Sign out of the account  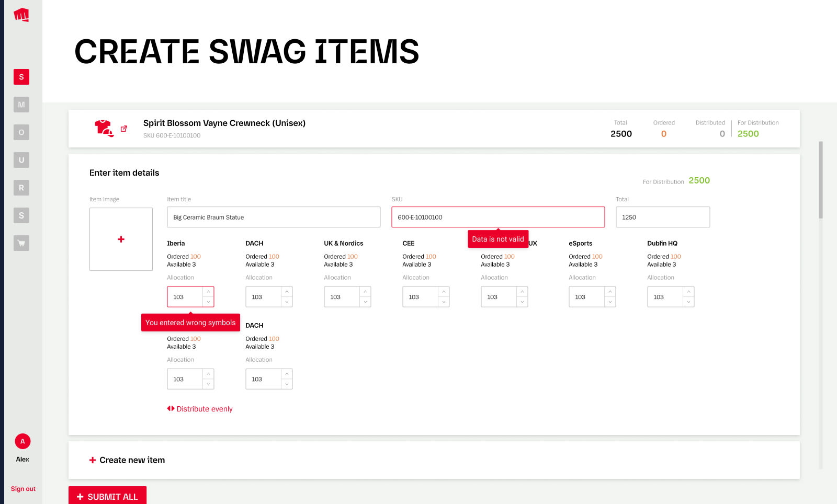point(23,489)
